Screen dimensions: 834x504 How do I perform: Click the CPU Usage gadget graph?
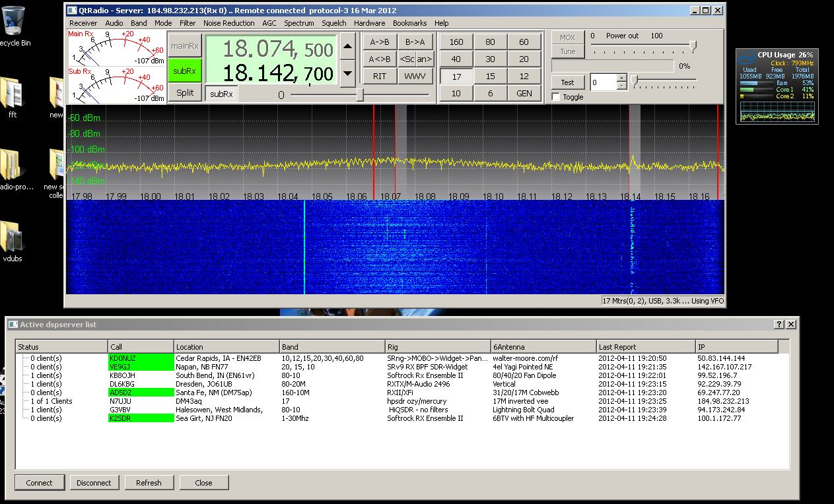tap(777, 111)
